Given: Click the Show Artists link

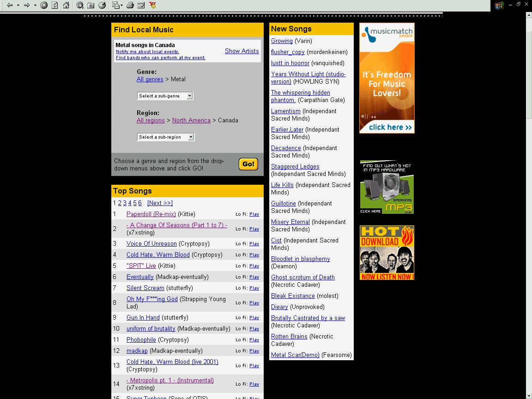Looking at the screenshot, I should pyautogui.click(x=242, y=51).
